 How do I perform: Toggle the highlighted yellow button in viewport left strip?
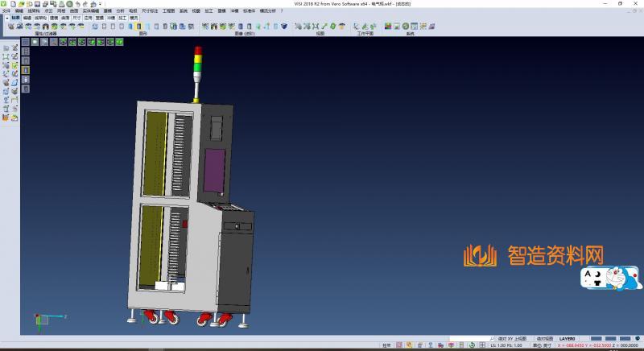point(25,70)
